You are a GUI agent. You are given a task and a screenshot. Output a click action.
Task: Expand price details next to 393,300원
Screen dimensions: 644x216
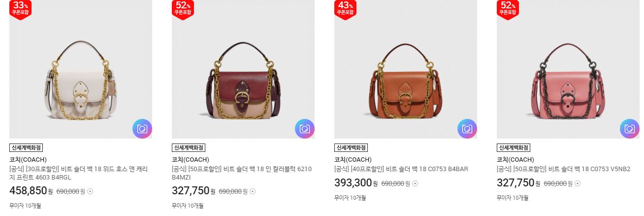pyautogui.click(x=415, y=183)
